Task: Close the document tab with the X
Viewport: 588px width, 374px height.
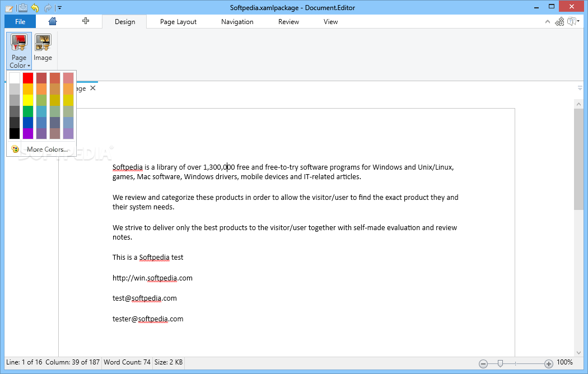Action: point(93,88)
